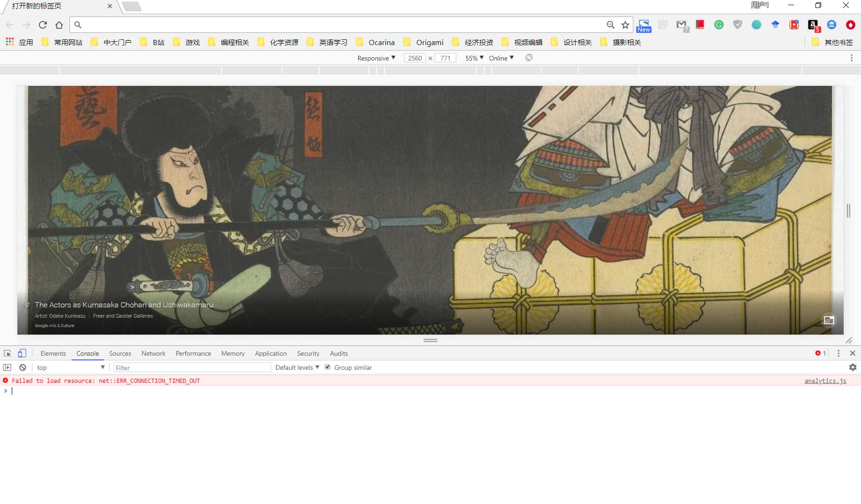Clear the console log
Screen dimensions: 861x504
(x=23, y=367)
